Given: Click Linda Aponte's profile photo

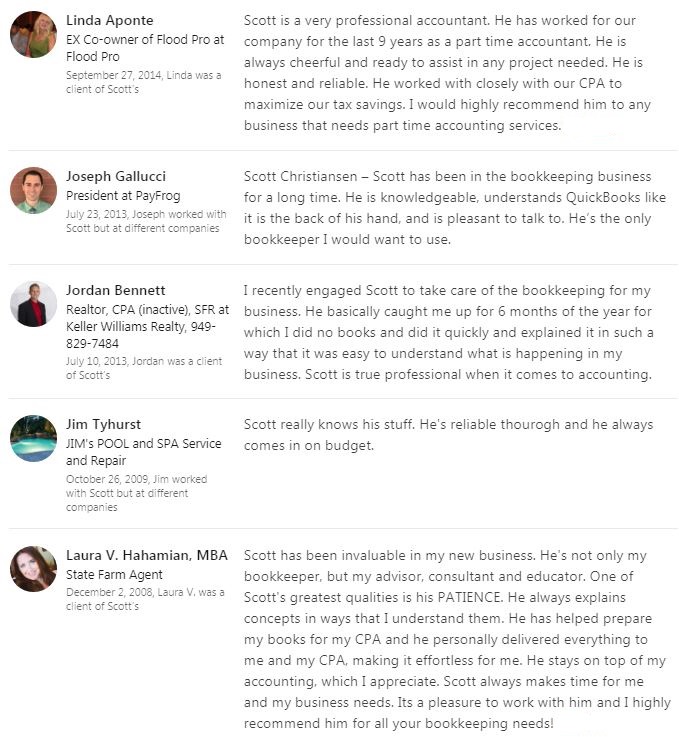Looking at the screenshot, I should 33,34.
